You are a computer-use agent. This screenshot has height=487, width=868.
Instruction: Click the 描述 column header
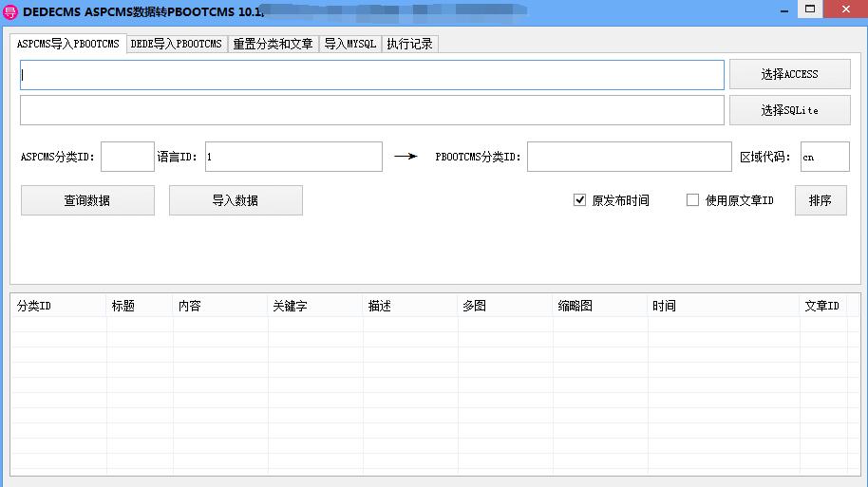(x=410, y=306)
